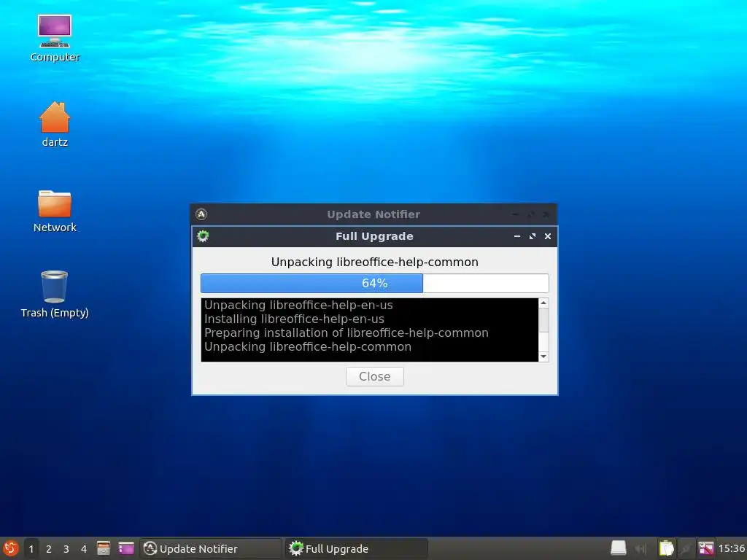
Task: Switch to workspace 4 in the pager
Action: pos(84,548)
